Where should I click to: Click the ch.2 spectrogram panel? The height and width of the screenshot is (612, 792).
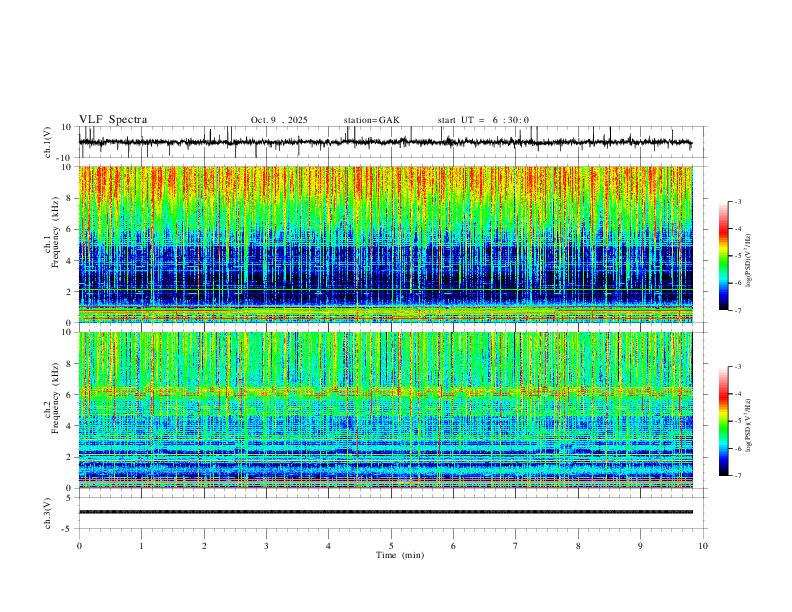(x=385, y=410)
